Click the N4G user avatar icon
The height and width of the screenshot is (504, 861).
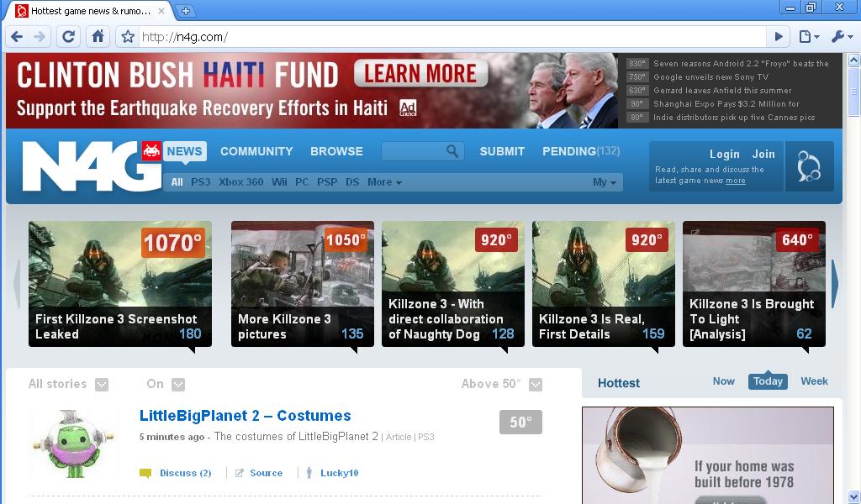point(809,166)
